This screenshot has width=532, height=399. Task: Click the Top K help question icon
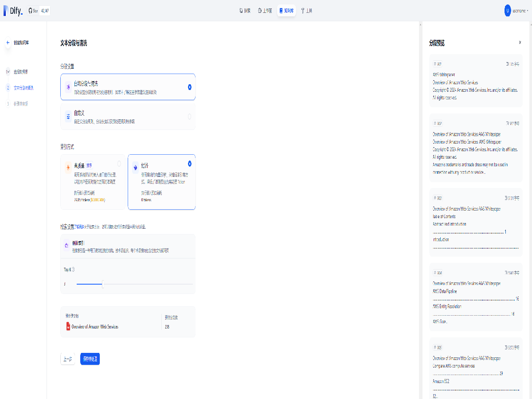[x=73, y=269]
